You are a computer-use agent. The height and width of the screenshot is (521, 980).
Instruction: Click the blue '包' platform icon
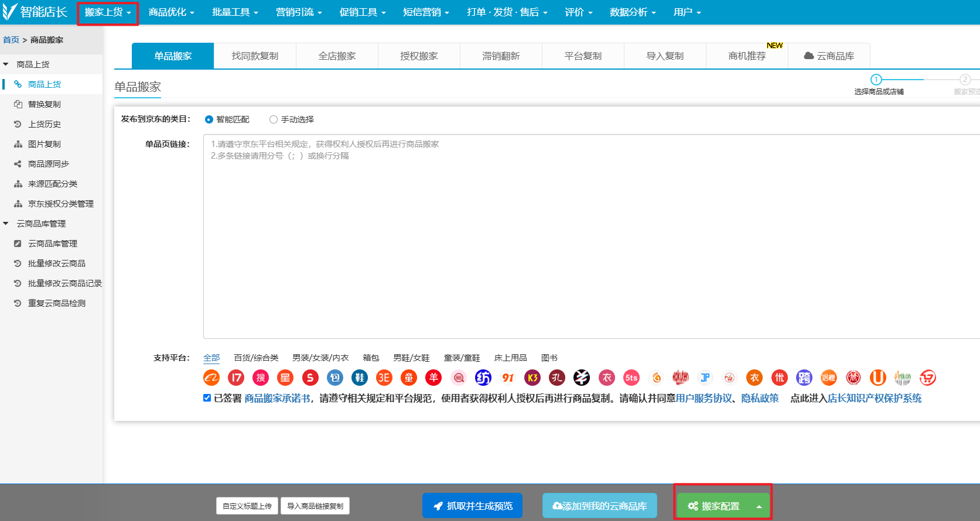(x=335, y=378)
